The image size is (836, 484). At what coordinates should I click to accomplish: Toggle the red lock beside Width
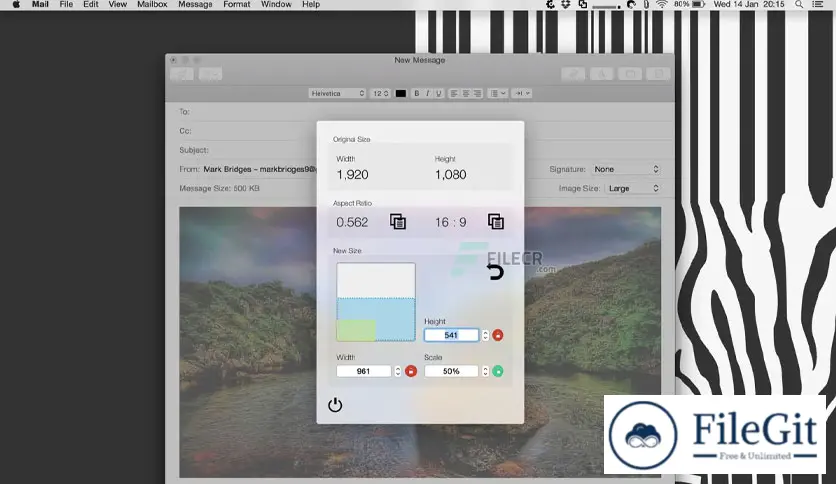(x=410, y=371)
